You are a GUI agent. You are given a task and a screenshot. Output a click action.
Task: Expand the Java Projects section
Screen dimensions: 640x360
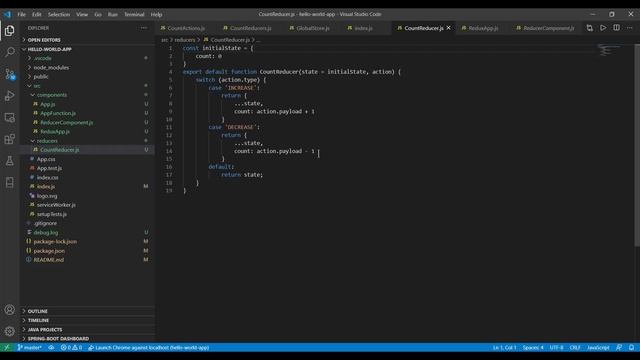click(x=45, y=329)
